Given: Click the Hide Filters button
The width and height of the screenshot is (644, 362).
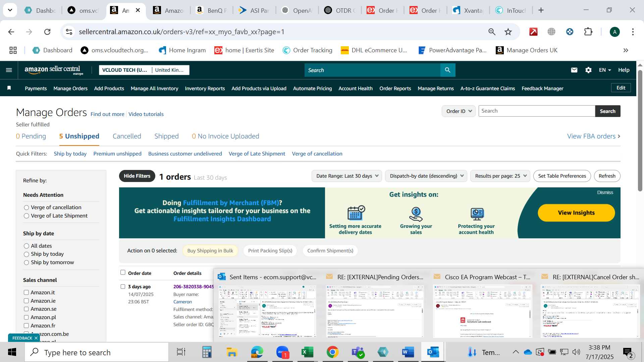Looking at the screenshot, I should tap(137, 176).
